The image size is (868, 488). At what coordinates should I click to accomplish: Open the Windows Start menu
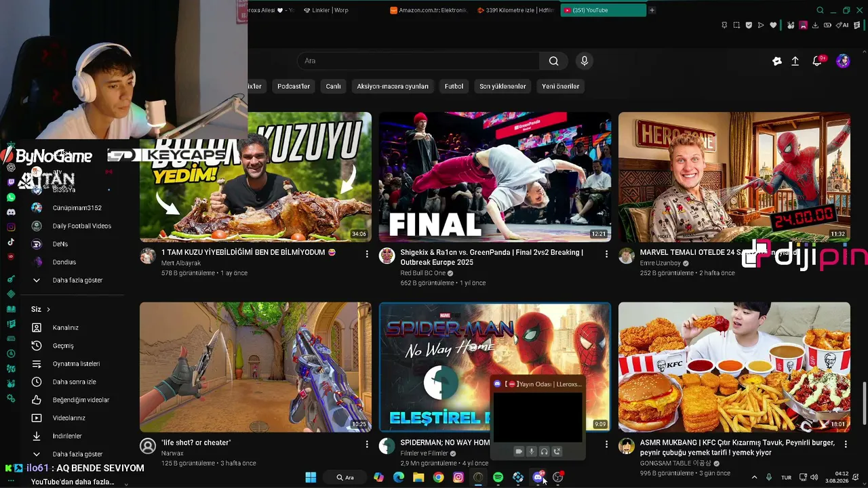(311, 477)
